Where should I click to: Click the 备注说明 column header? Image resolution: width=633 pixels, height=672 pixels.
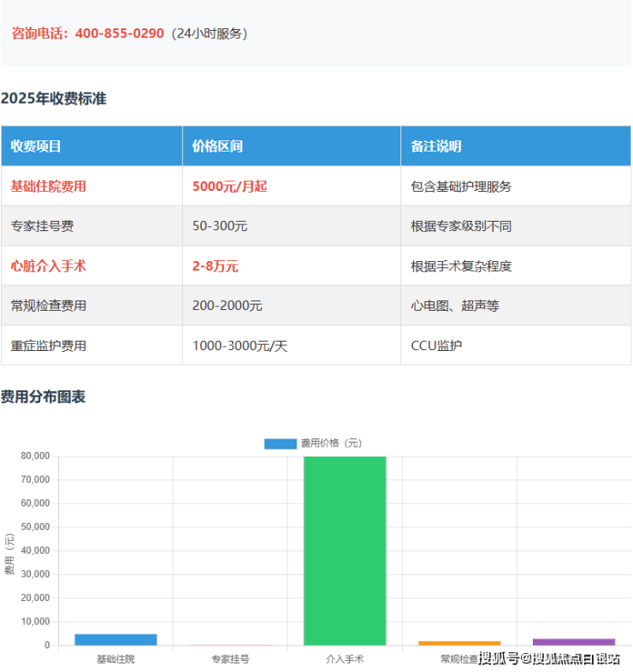[x=435, y=146]
